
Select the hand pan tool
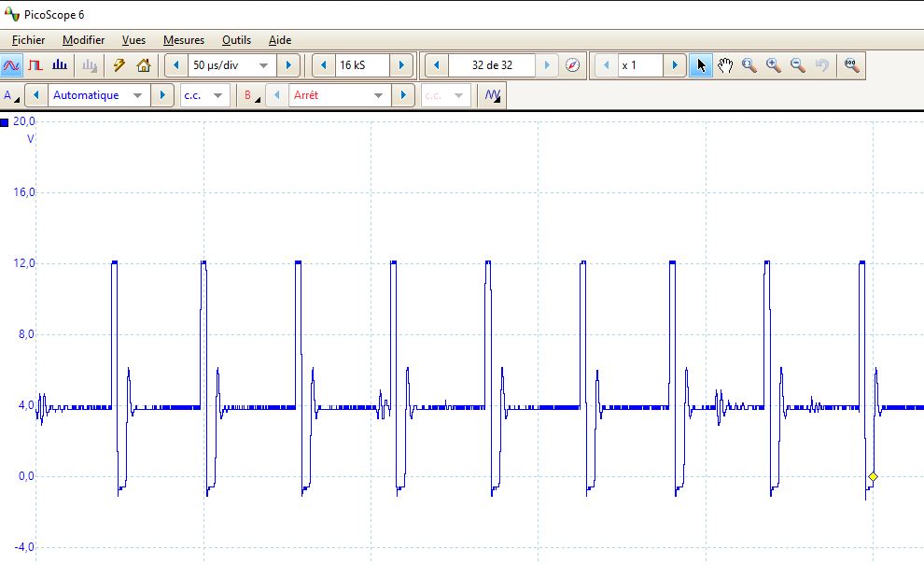(725, 64)
